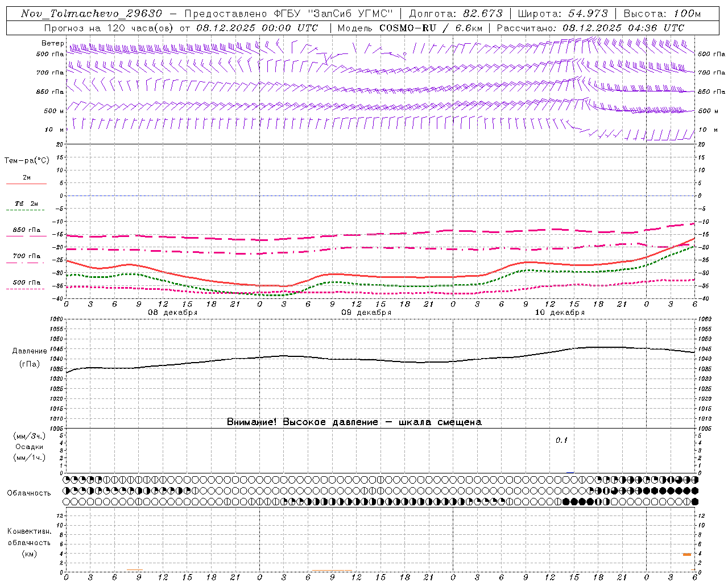Click the station name Nov_Tolmachevo_29630

[x=92, y=14]
